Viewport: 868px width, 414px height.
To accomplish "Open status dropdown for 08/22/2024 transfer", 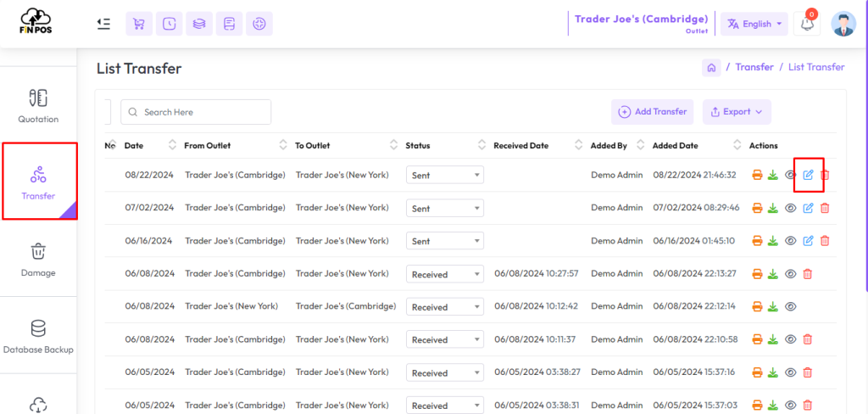I will [445, 175].
